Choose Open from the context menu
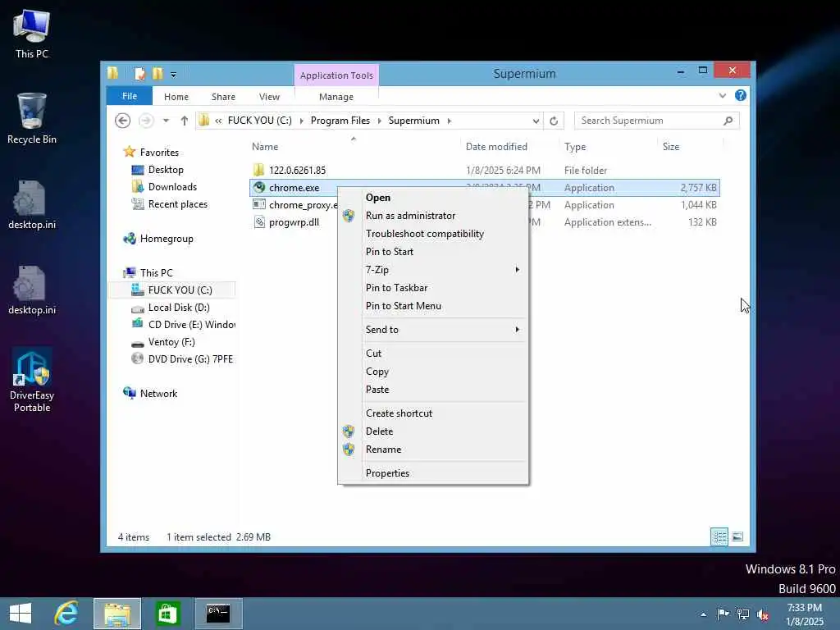 coord(378,198)
